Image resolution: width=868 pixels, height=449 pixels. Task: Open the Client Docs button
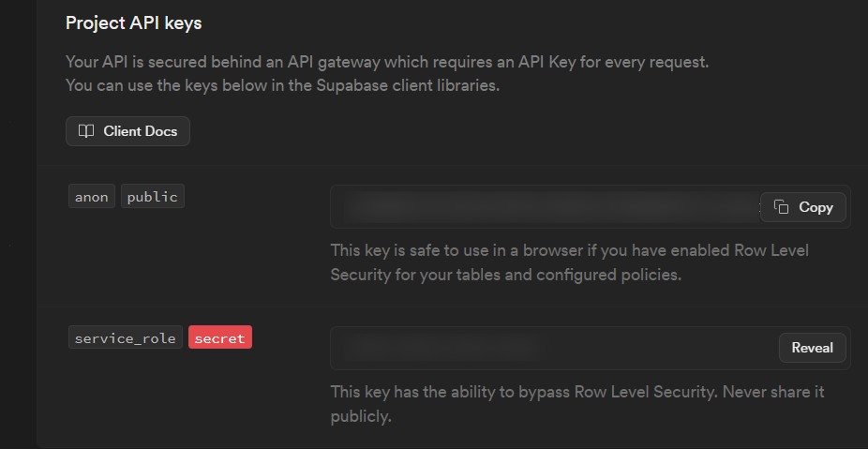pyautogui.click(x=127, y=131)
